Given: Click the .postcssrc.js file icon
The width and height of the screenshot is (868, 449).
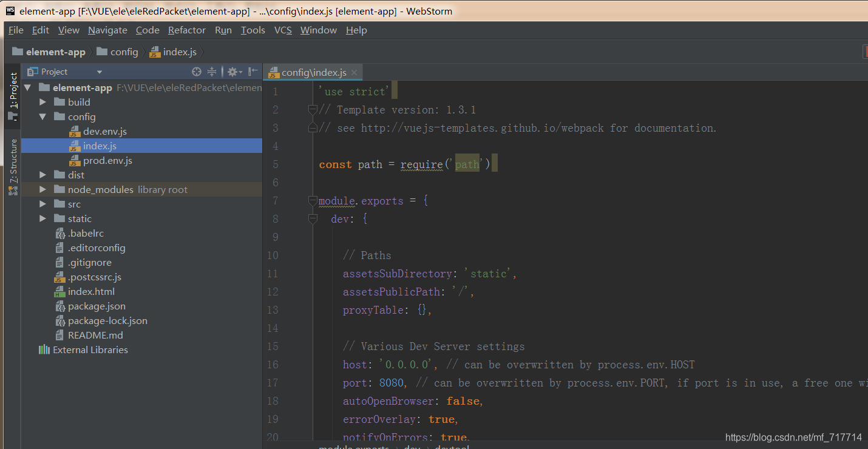Looking at the screenshot, I should click(x=59, y=277).
